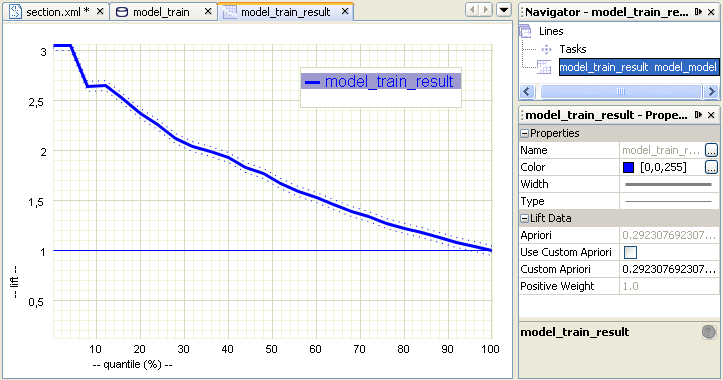The image size is (723, 380).
Task: Collapse the Properties section
Action: [524, 133]
